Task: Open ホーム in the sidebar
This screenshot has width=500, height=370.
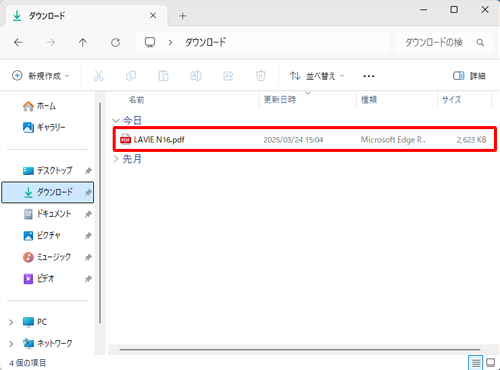Action: 39,106
